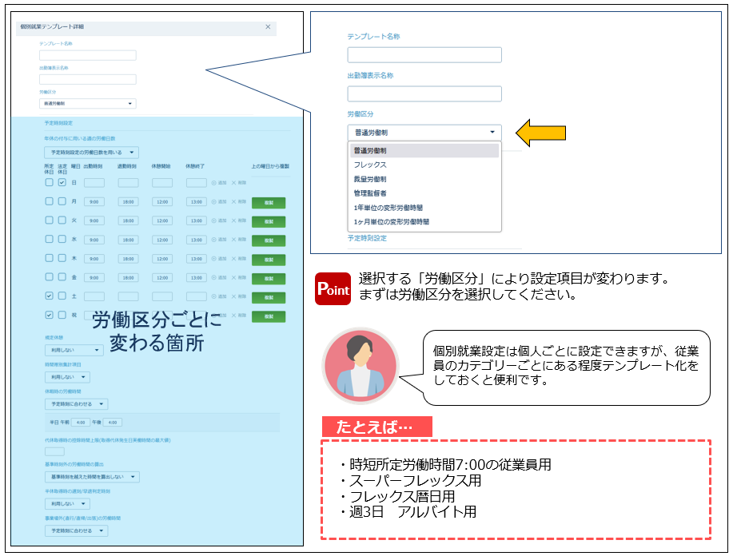This screenshot has height=560, width=737.
Task: Uncheck the 法定休日 checkbox for Sunday
Action: [62, 183]
